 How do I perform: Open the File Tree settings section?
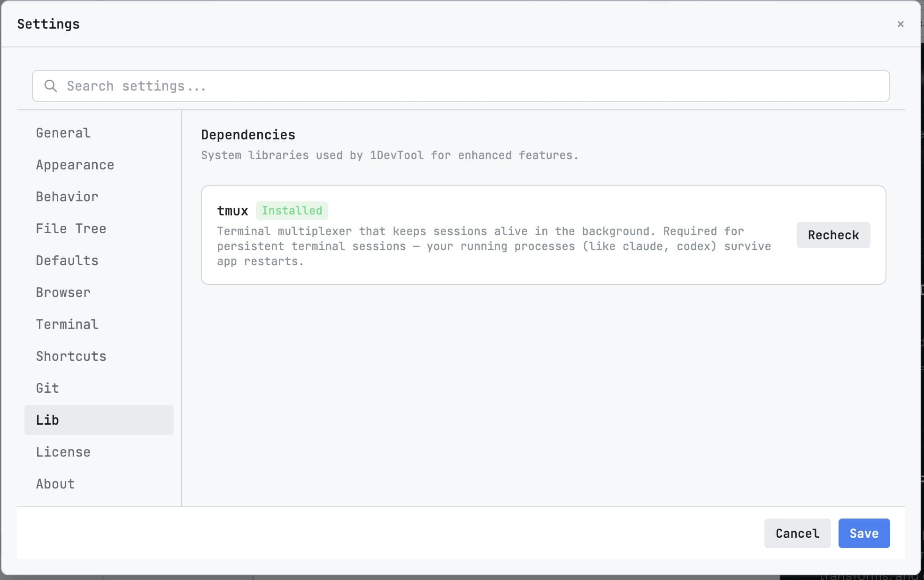click(x=71, y=229)
